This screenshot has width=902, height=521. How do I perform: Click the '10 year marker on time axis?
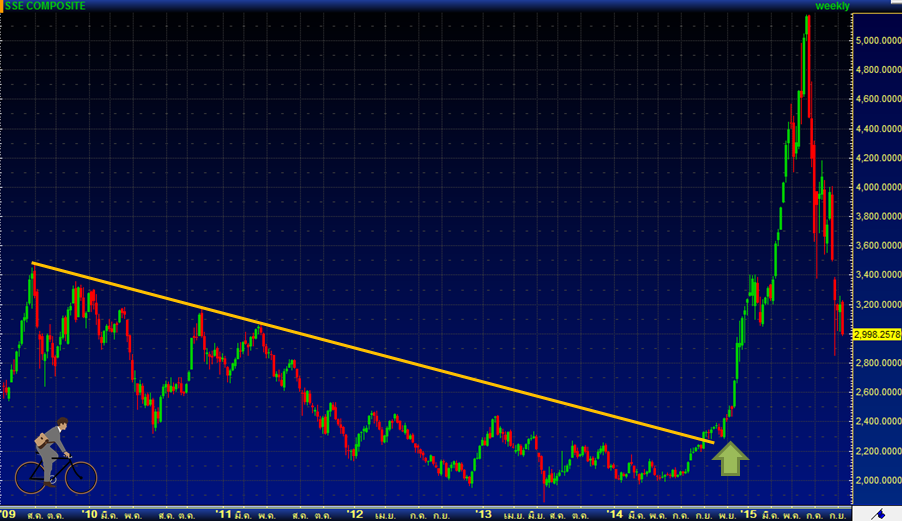[x=90, y=514]
